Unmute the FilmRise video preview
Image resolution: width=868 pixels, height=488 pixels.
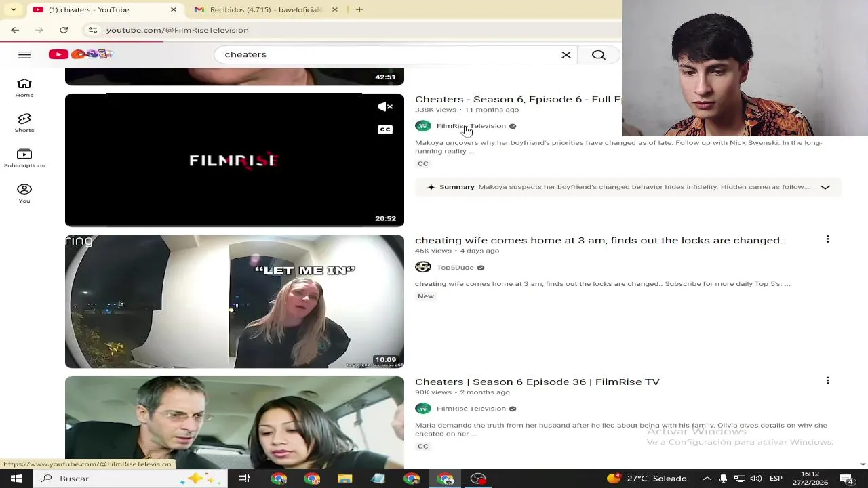[385, 106]
